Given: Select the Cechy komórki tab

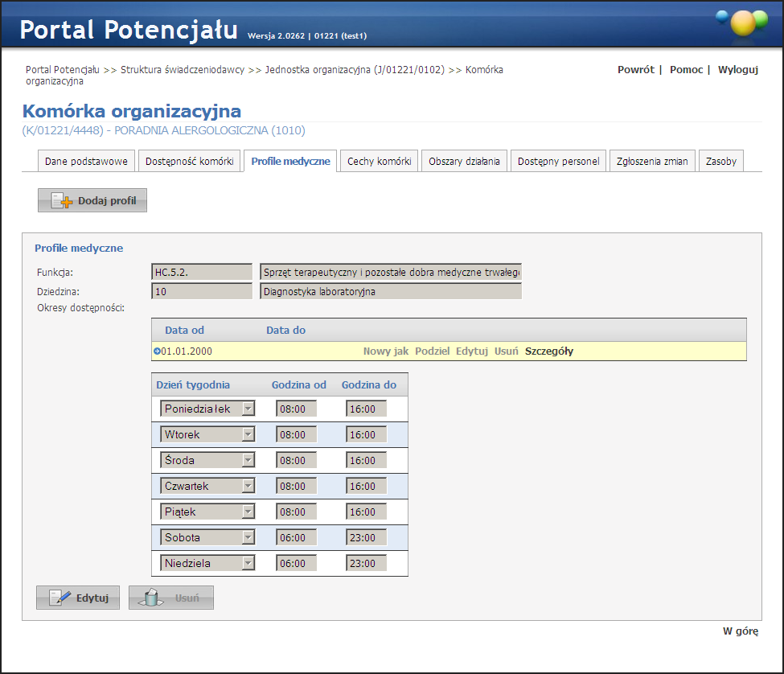Looking at the screenshot, I should [x=379, y=161].
